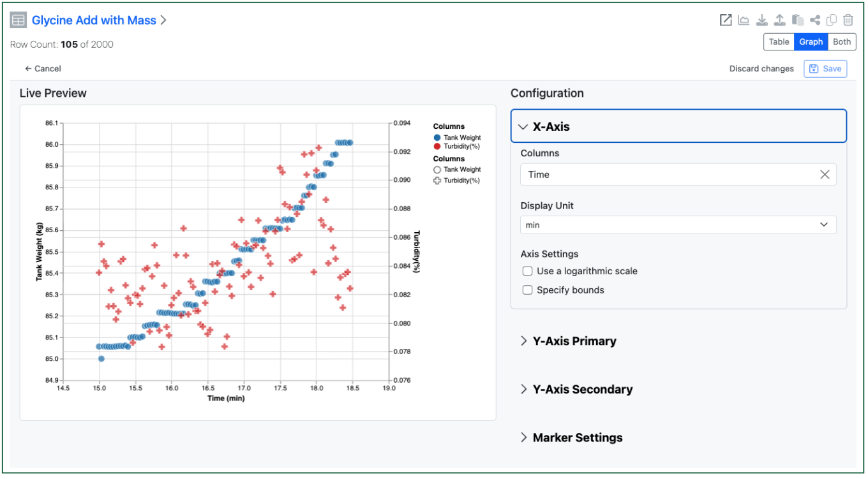Click Discard changes
The height and width of the screenshot is (479, 868).
coord(761,69)
